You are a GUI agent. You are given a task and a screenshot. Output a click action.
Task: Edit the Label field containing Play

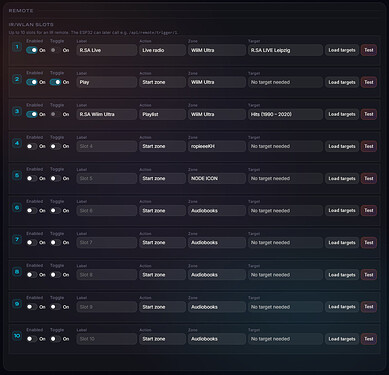107,82
